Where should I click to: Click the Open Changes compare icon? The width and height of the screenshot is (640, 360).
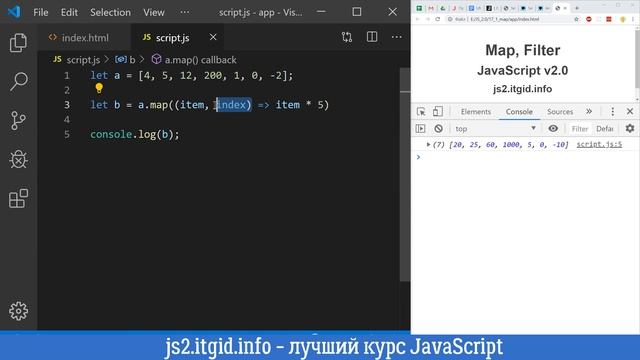click(347, 37)
